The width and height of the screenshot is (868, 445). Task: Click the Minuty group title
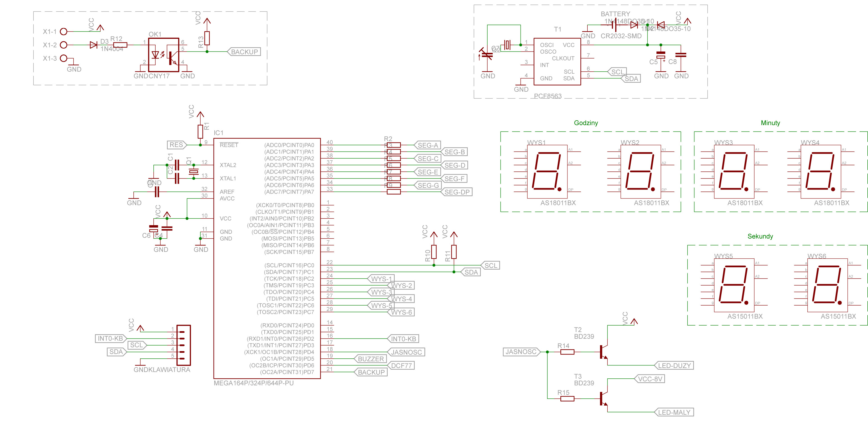click(x=770, y=123)
